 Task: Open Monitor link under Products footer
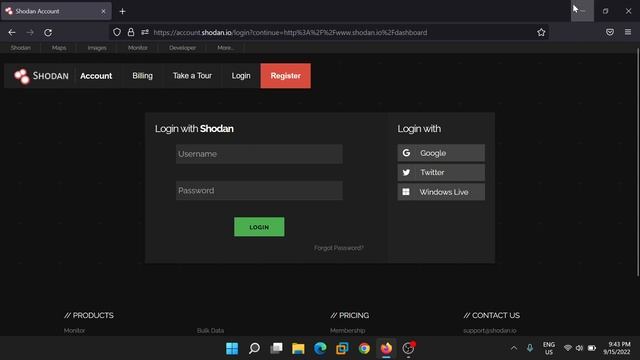tap(74, 331)
